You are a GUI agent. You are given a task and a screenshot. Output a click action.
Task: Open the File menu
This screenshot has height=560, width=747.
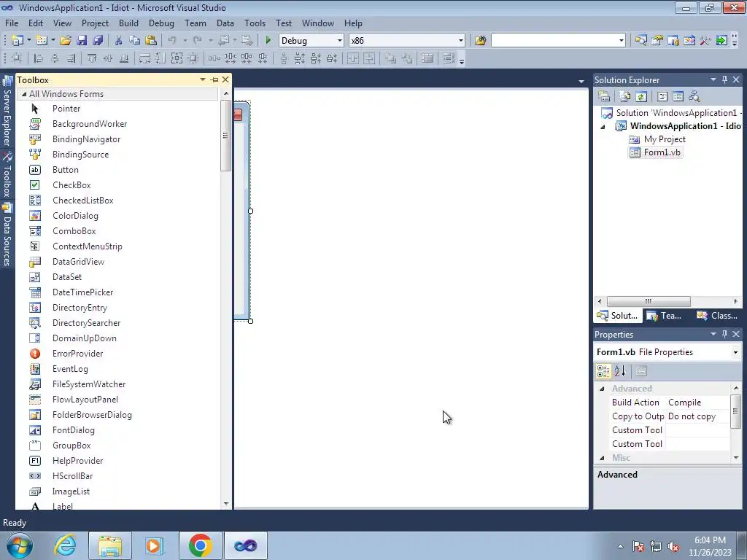coord(12,23)
